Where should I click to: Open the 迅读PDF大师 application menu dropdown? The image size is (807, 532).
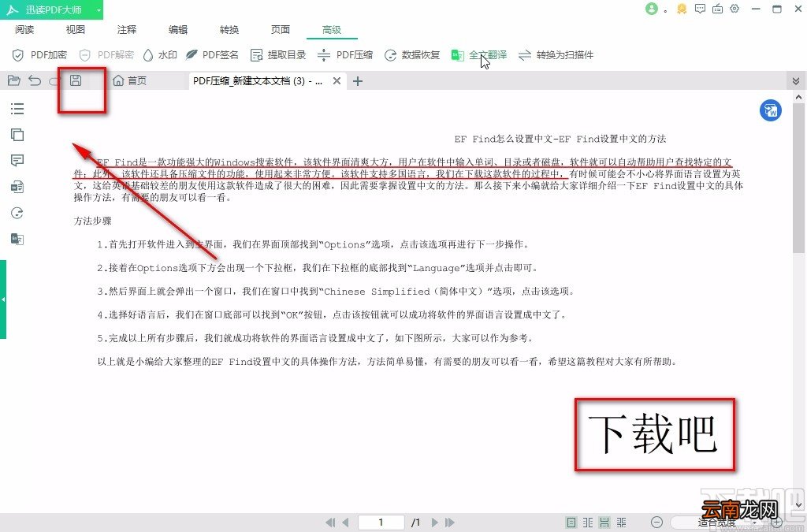pos(99,9)
